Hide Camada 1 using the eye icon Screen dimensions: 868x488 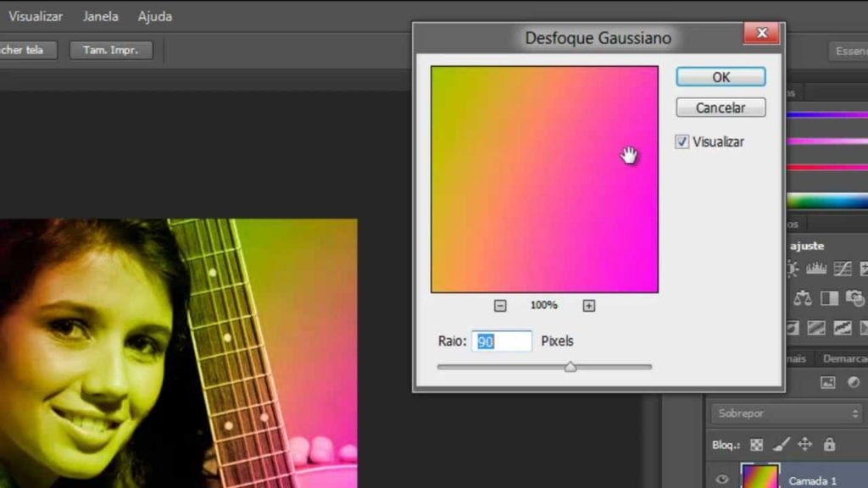point(722,480)
